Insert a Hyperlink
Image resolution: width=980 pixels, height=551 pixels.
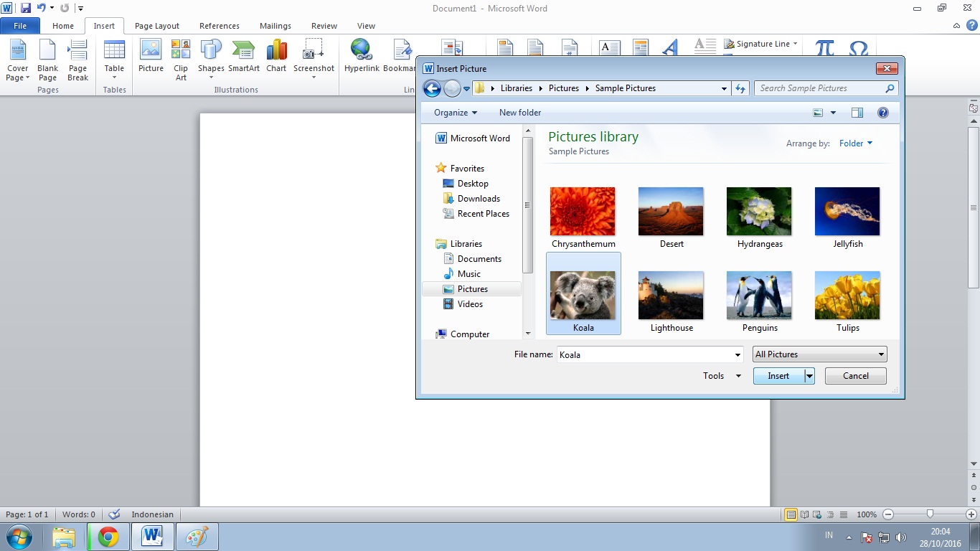tap(361, 56)
